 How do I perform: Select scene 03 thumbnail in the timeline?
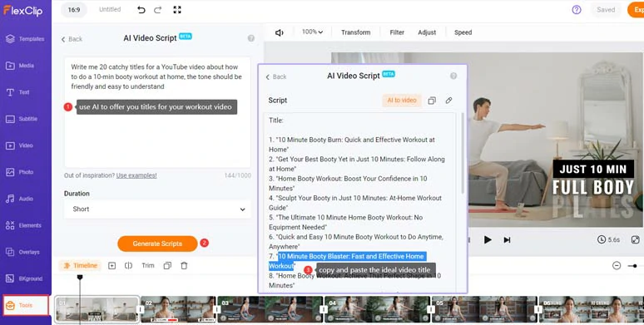pyautogui.click(x=270, y=309)
